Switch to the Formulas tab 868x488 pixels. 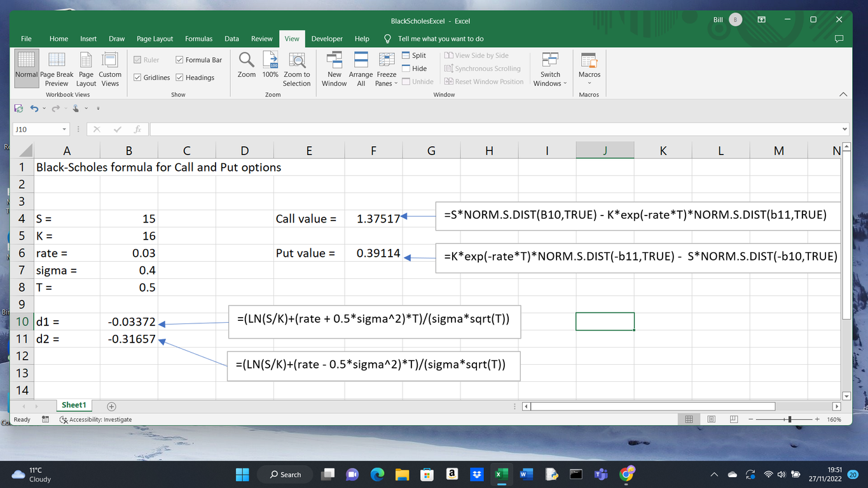point(199,39)
